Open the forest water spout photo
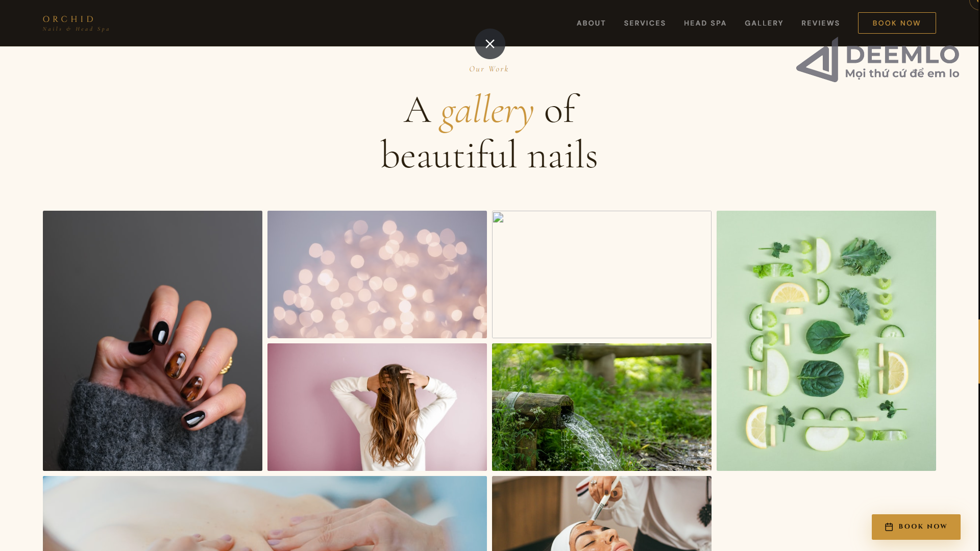This screenshot has height=551, width=980. [x=602, y=407]
